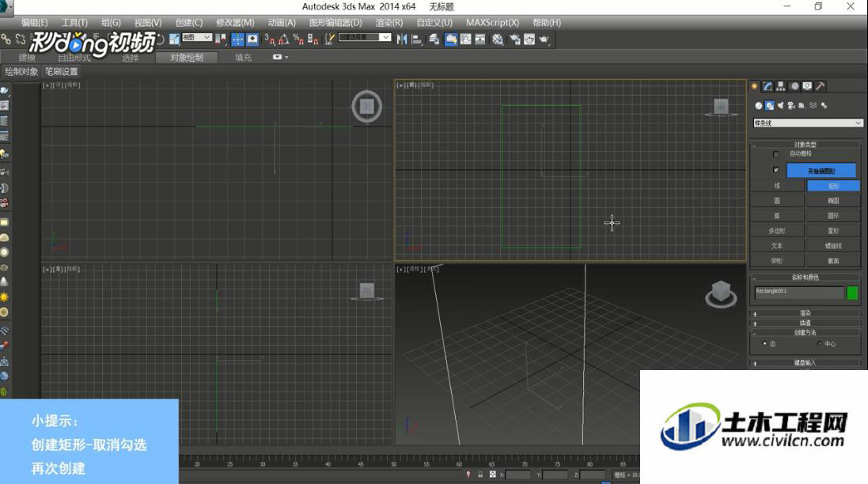Open the 笔刷设置 ribbon panel
Viewport: 868px width, 484px height.
[62, 71]
